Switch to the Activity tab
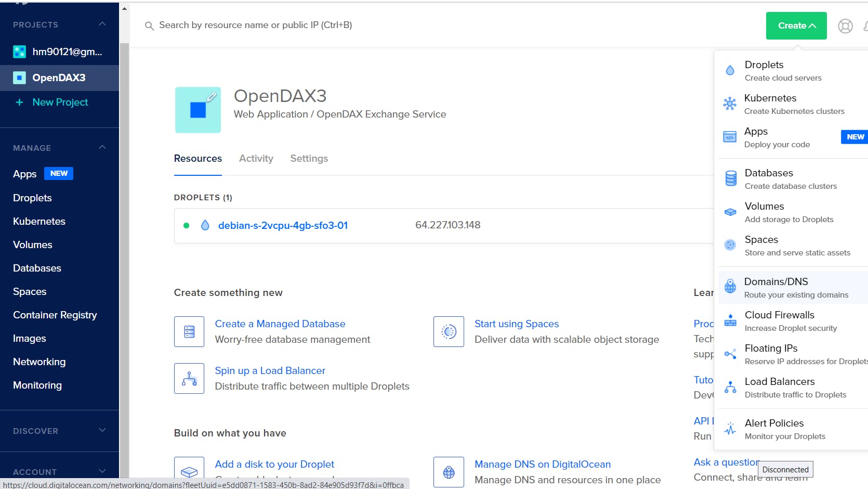This screenshot has height=489, width=868. click(256, 158)
